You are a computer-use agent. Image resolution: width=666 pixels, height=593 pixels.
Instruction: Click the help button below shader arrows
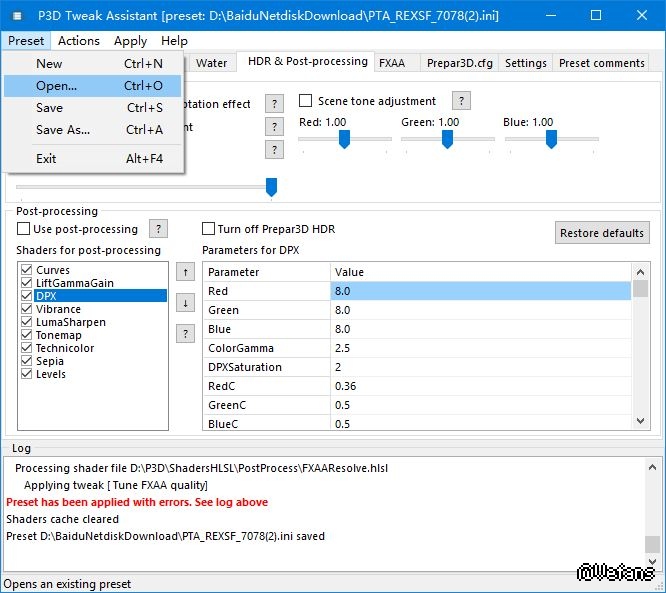[x=185, y=334]
